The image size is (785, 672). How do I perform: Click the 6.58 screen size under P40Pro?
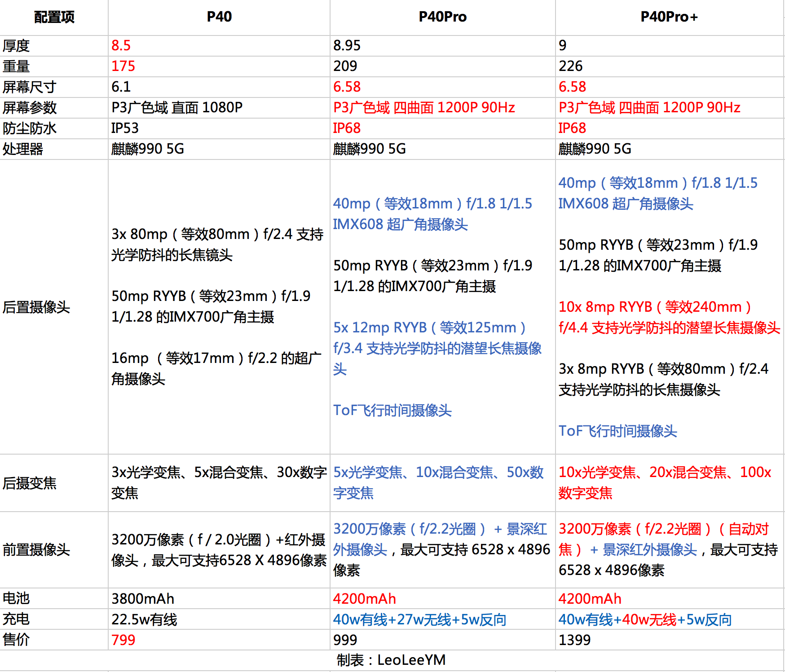[346, 87]
